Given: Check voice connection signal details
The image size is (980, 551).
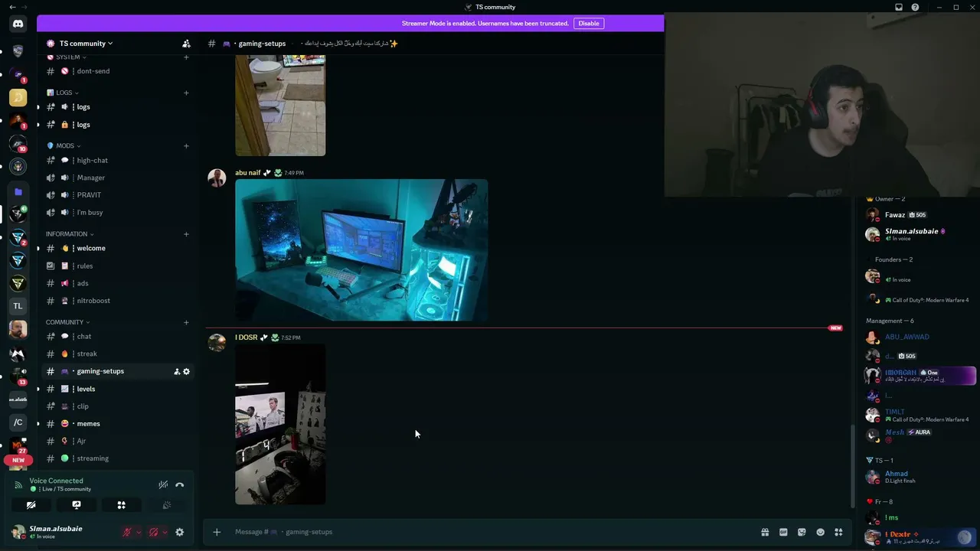Looking at the screenshot, I should click(18, 484).
